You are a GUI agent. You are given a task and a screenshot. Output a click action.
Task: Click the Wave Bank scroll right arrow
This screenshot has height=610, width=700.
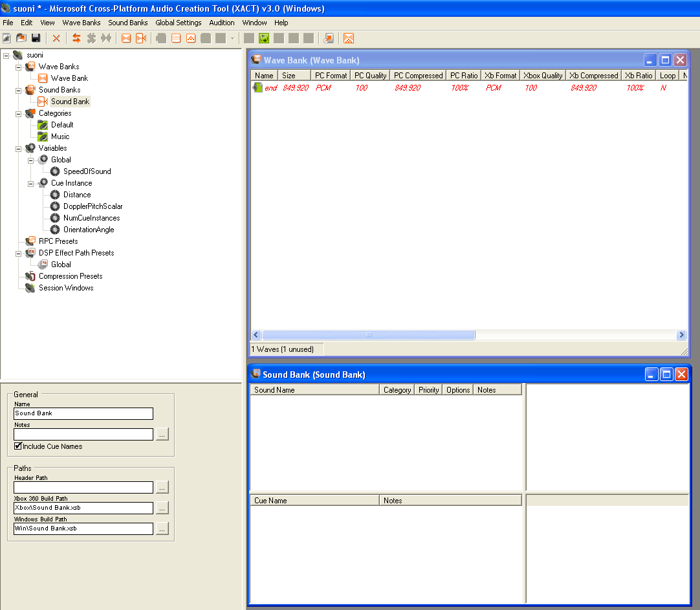pyautogui.click(x=681, y=334)
